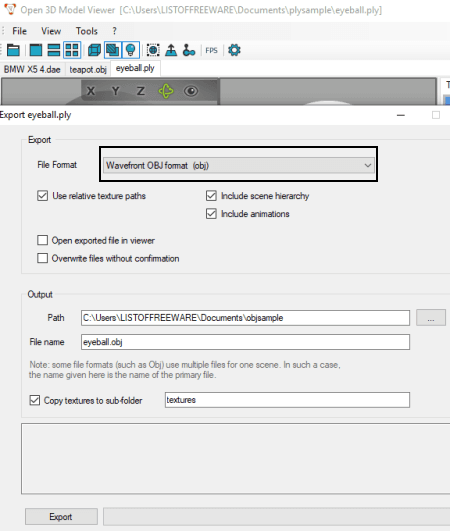Open settings gear icon
This screenshot has height=531, width=450.
(234, 50)
